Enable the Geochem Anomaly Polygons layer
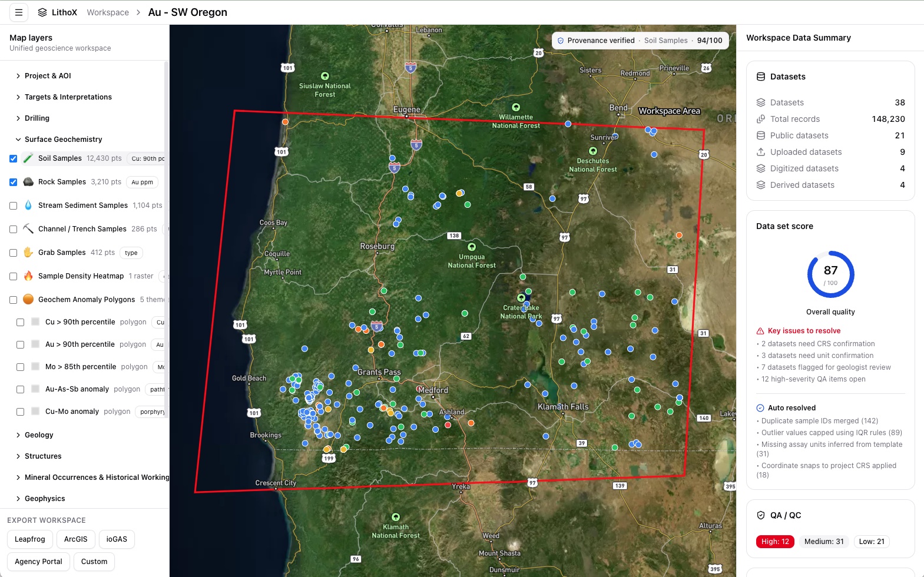Screen dimensions: 924x577 click(x=13, y=300)
